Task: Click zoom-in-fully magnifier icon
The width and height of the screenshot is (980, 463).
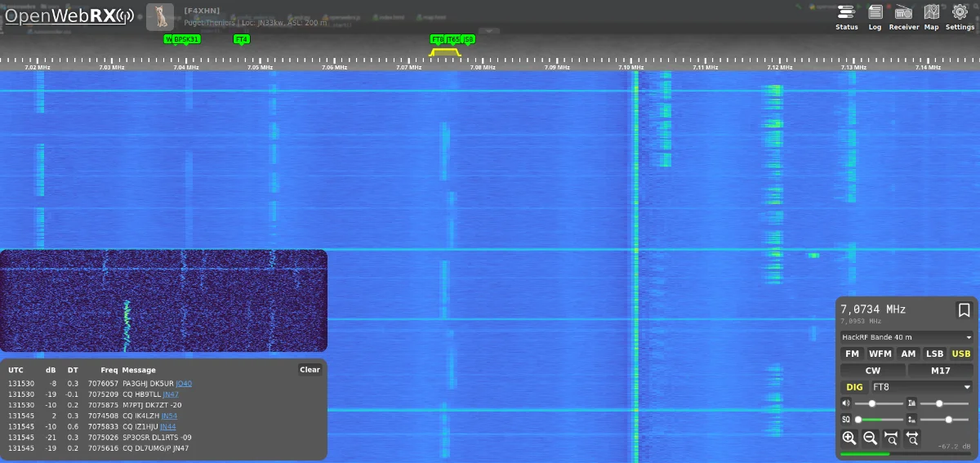Action: point(891,438)
